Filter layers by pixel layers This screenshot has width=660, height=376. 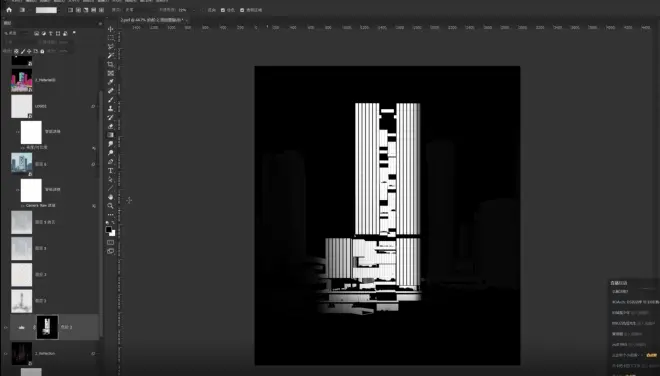(x=37, y=33)
